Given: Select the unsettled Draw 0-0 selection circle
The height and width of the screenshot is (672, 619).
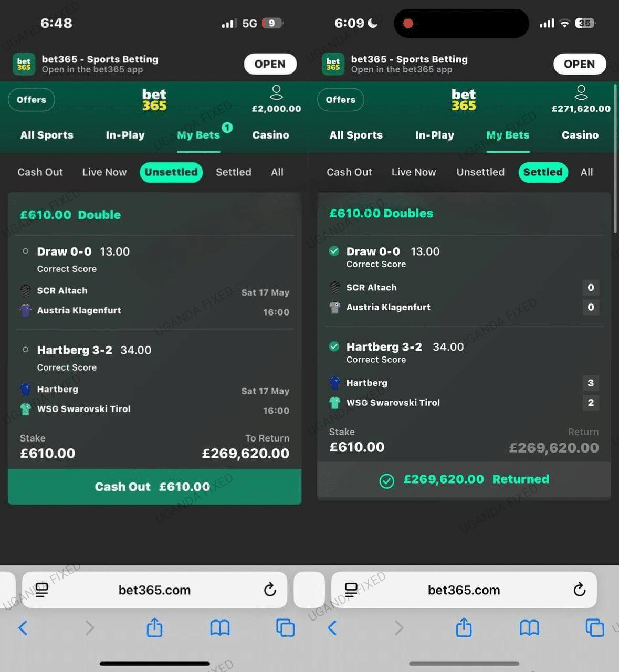Looking at the screenshot, I should pyautogui.click(x=25, y=251).
